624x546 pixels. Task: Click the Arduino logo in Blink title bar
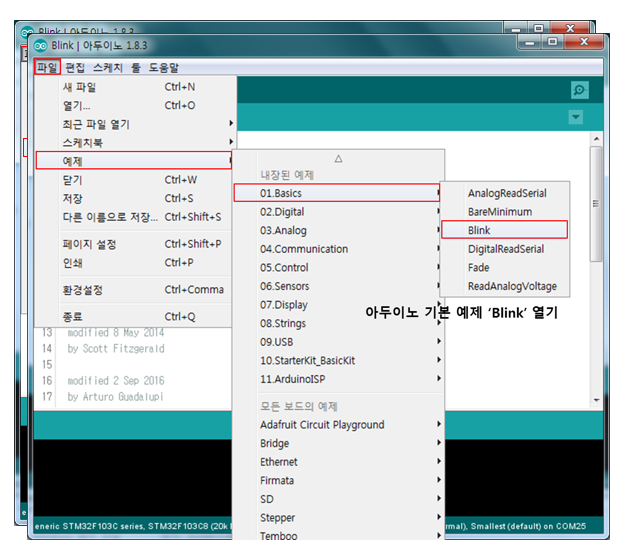(40, 46)
